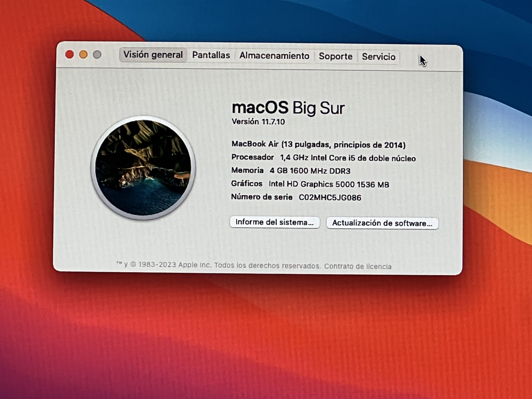532x399 pixels.
Task: Click the desktop wallpaper below the window
Action: [265, 337]
